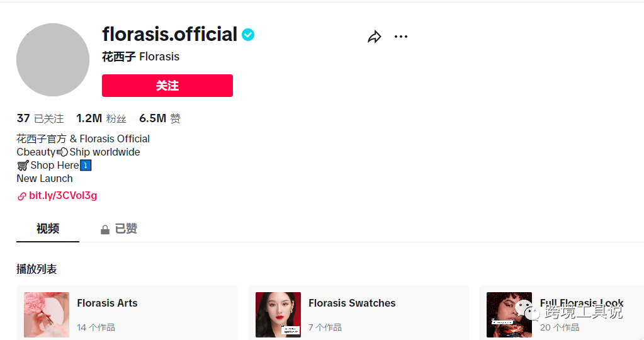Click the lock icon on 已赞 tab
This screenshot has height=340, width=644.
(105, 230)
